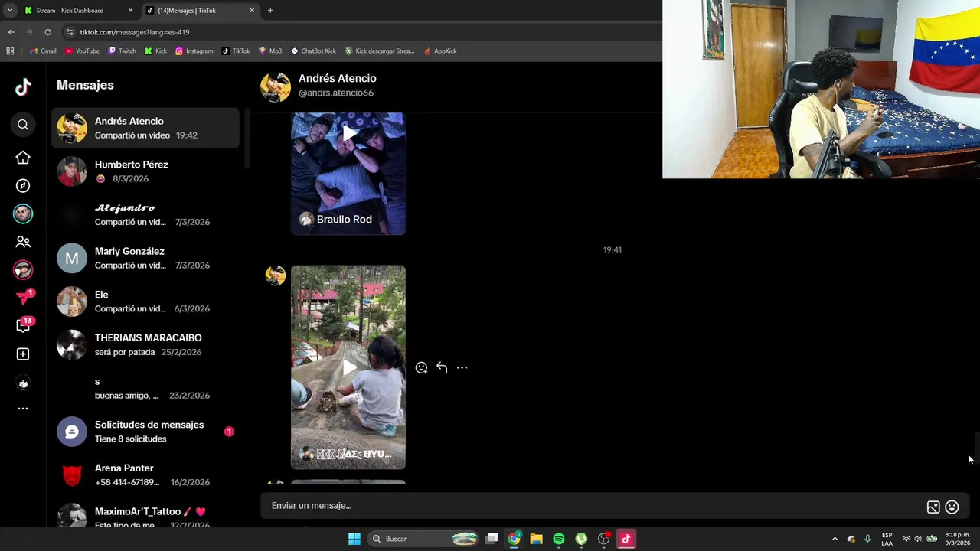Open more options for the slide video message
This screenshot has height=551, width=980.
coord(462,368)
